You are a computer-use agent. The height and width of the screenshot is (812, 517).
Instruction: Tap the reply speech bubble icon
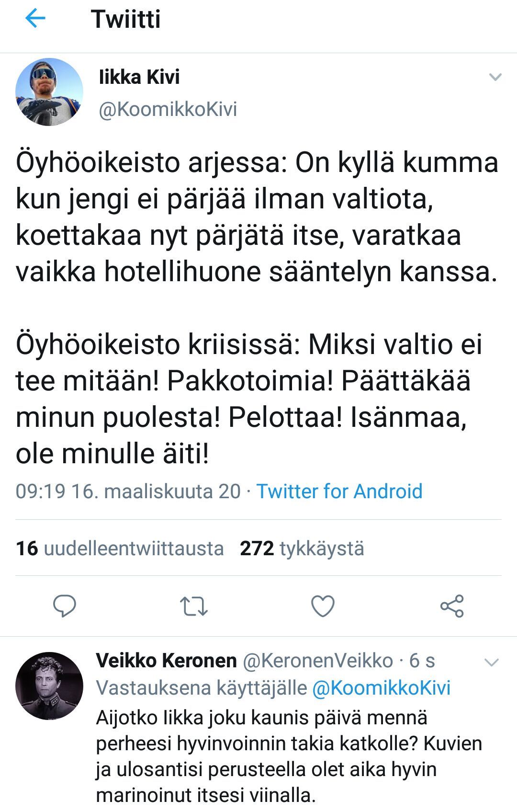64,606
